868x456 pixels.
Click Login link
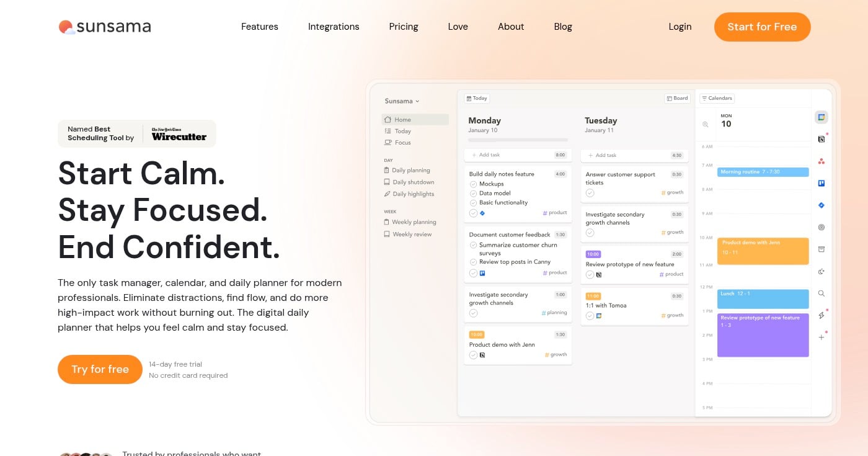(x=680, y=27)
